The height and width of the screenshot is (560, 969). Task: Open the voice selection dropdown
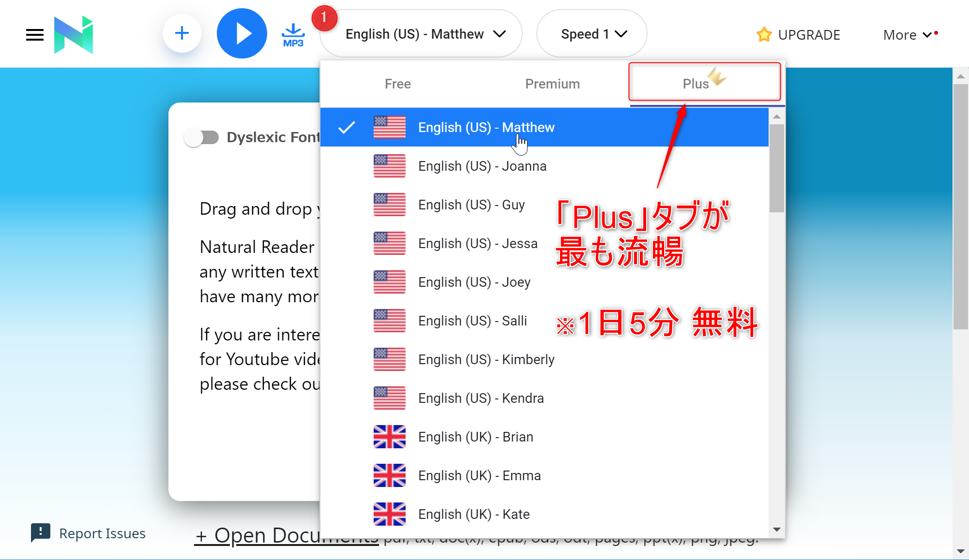pos(421,34)
